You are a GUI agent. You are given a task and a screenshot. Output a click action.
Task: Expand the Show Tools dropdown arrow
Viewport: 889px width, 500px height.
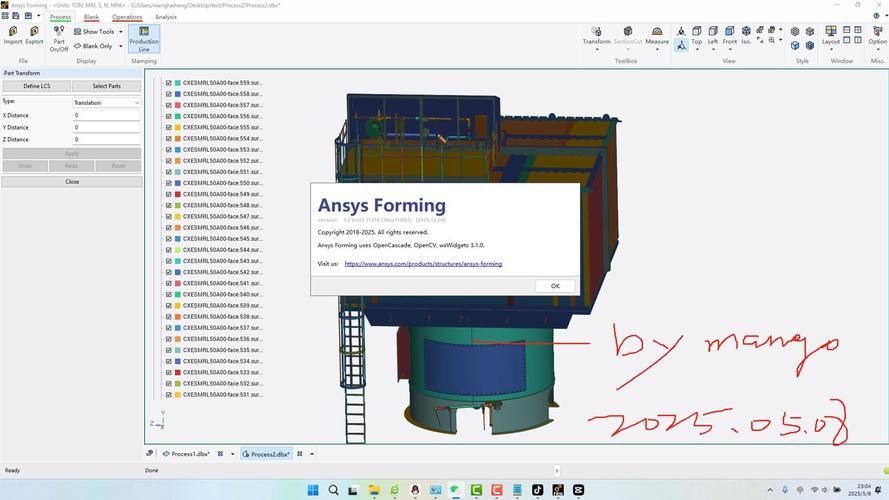(121, 32)
